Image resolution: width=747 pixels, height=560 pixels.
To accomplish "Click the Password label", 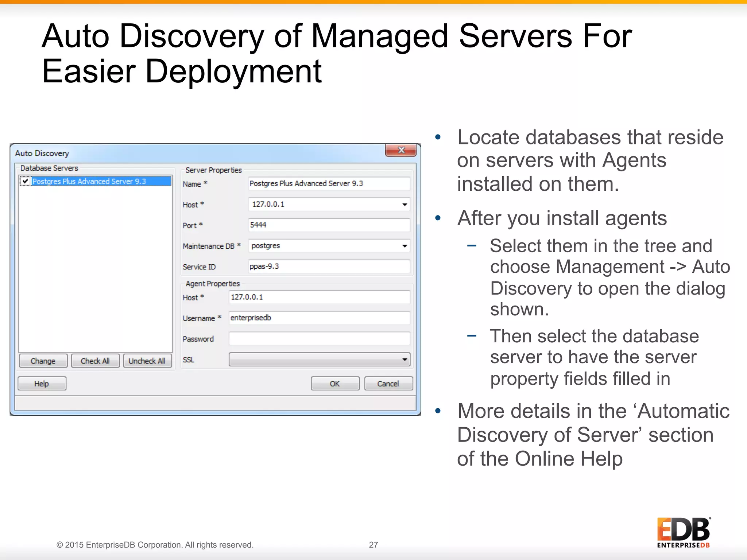I will coord(198,339).
